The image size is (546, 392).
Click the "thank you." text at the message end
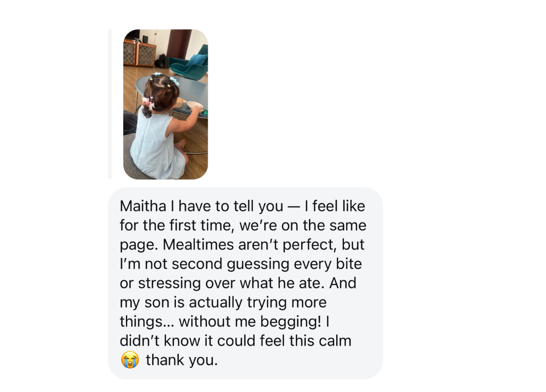[x=182, y=360]
